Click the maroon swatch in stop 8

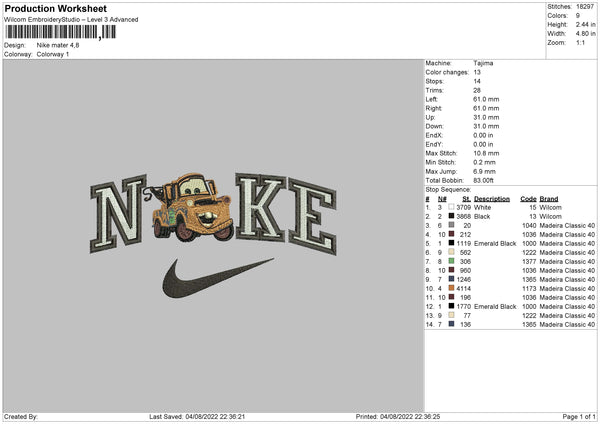pyautogui.click(x=451, y=271)
